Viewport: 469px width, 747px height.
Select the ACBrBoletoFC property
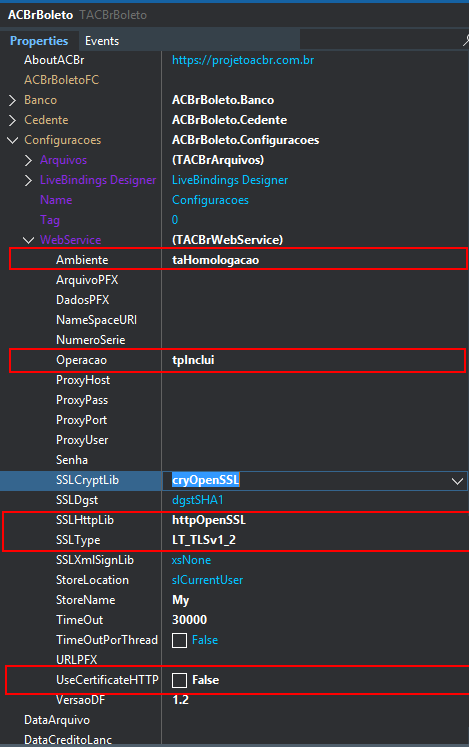pos(61,80)
